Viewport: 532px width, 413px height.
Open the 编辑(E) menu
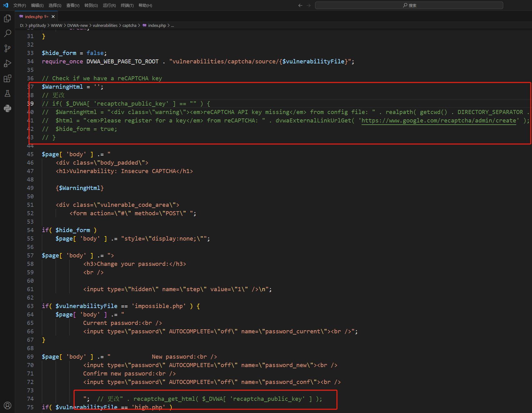coord(37,5)
